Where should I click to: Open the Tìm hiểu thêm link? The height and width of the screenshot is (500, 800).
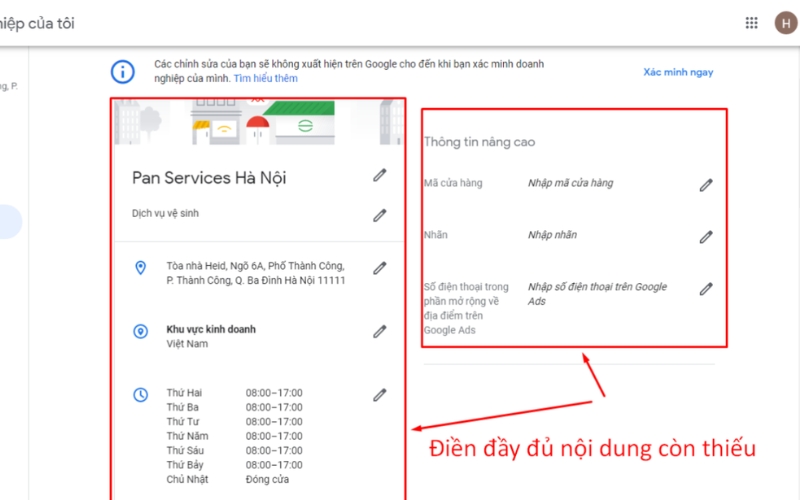pos(265,78)
